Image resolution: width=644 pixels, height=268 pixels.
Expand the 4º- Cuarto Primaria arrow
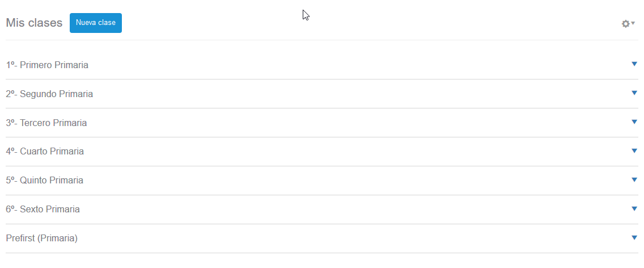[634, 151]
